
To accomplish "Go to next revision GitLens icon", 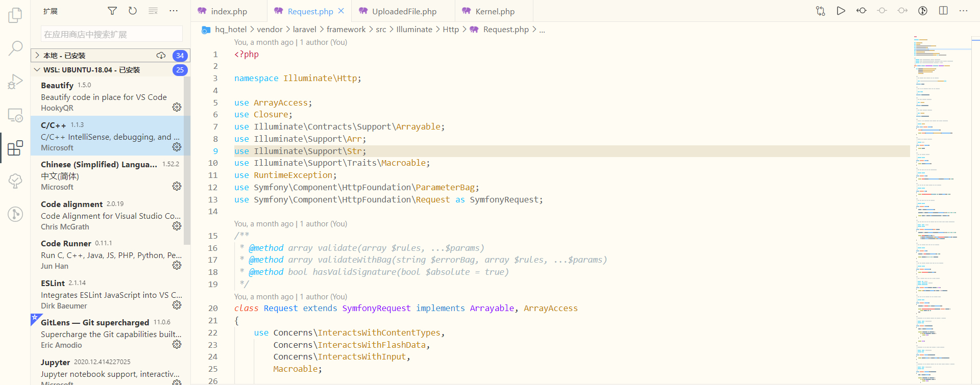I will click(x=902, y=11).
